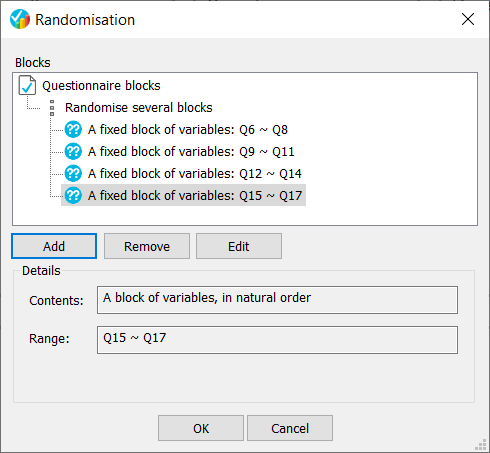490x453 pixels.
Task: Click the question icon for Q15 ~ Q17 block
Action: coord(73,195)
